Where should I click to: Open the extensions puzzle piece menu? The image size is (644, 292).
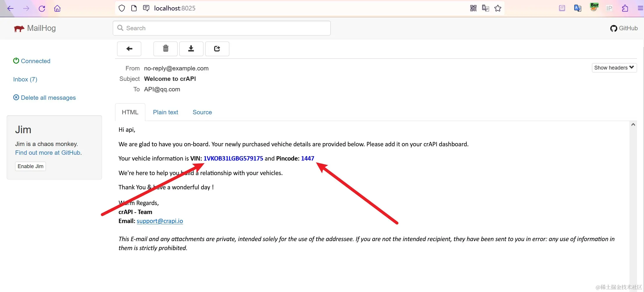625,8
